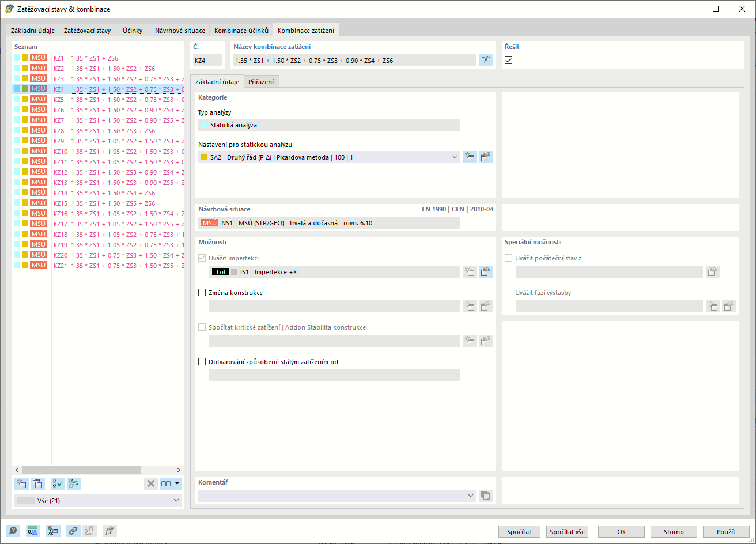Click the comment library icon beside Komentář
756x544 pixels.
coord(486,496)
